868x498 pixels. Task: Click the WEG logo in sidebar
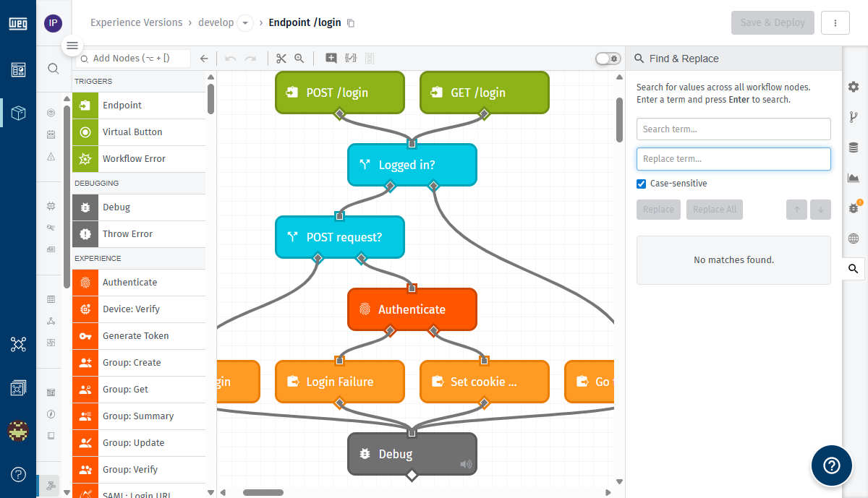coord(18,23)
